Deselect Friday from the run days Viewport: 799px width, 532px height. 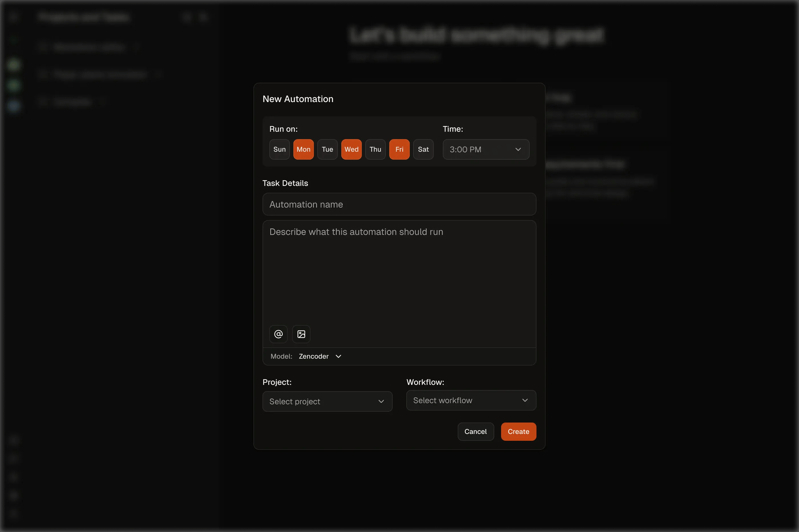pyautogui.click(x=399, y=149)
